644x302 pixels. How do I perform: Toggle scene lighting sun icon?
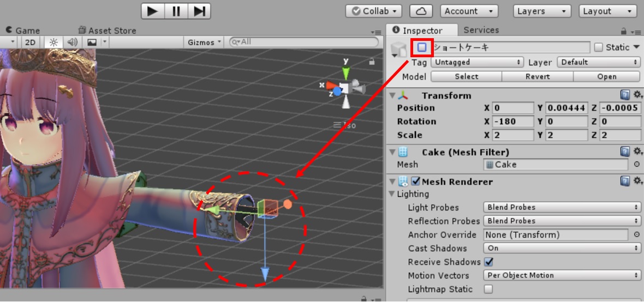54,42
